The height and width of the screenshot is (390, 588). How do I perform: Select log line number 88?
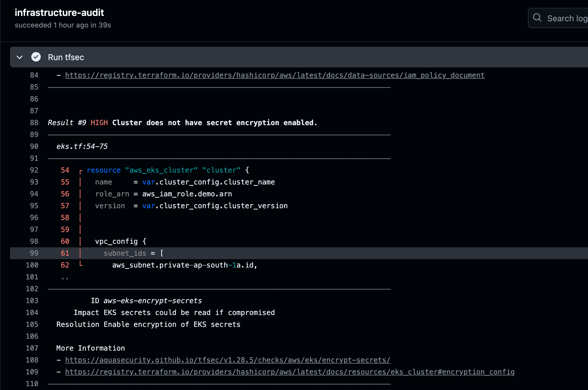[34, 123]
